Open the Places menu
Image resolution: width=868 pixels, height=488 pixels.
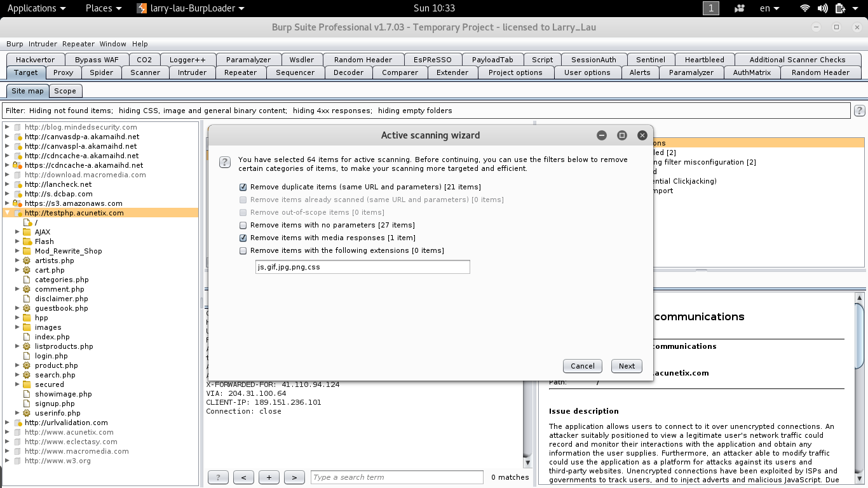pos(103,8)
